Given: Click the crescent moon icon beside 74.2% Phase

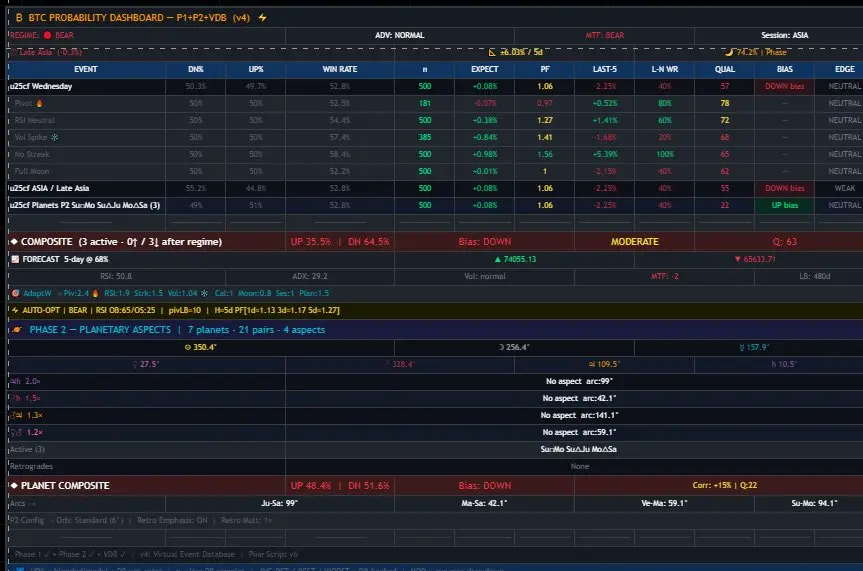Looking at the screenshot, I should (729, 52).
